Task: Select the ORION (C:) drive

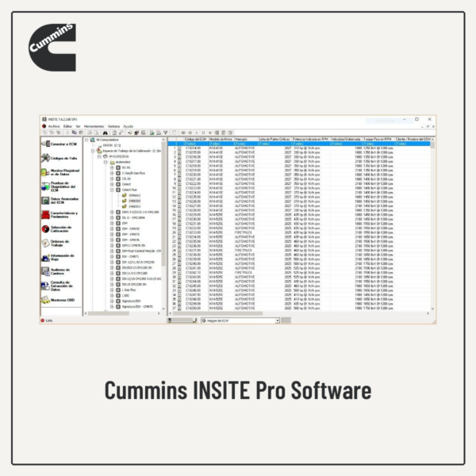Action: (111, 145)
